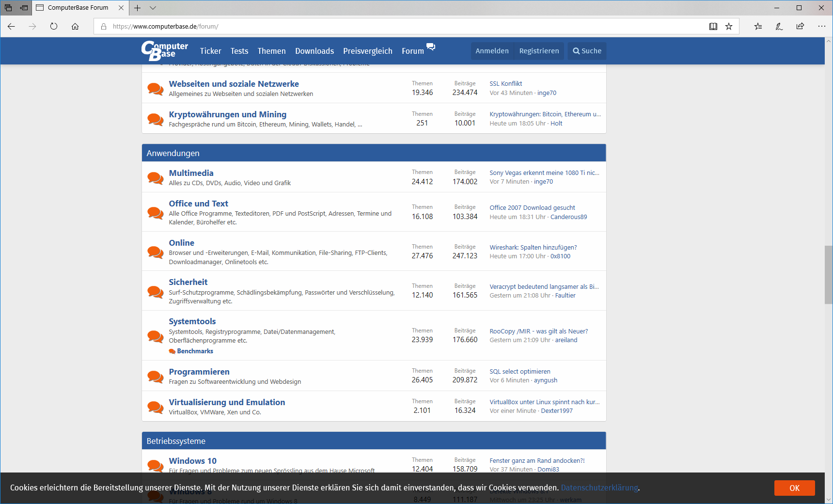
Task: Close the ComputerBase Forum tab
Action: point(121,8)
